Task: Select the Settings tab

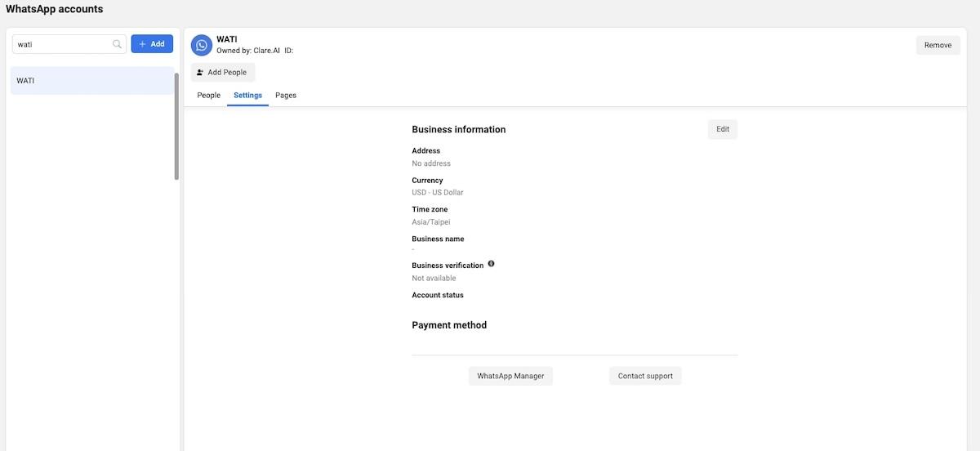Action: coord(247,96)
